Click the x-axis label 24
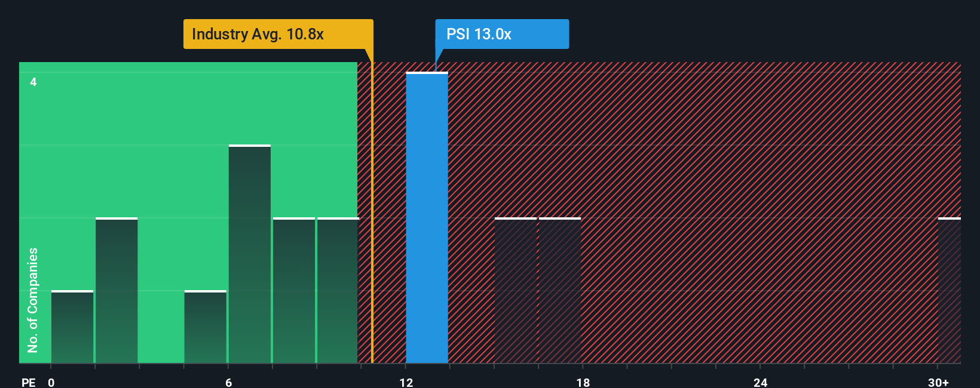Viewport: 980px width, 388px height. point(760,382)
